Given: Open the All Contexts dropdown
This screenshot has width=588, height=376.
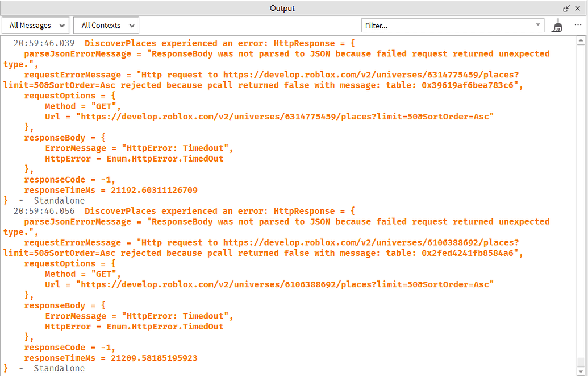Looking at the screenshot, I should [x=106, y=25].
